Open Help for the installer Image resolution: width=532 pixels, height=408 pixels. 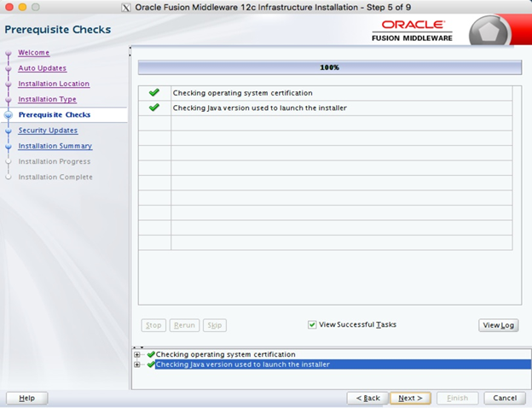tap(26, 398)
